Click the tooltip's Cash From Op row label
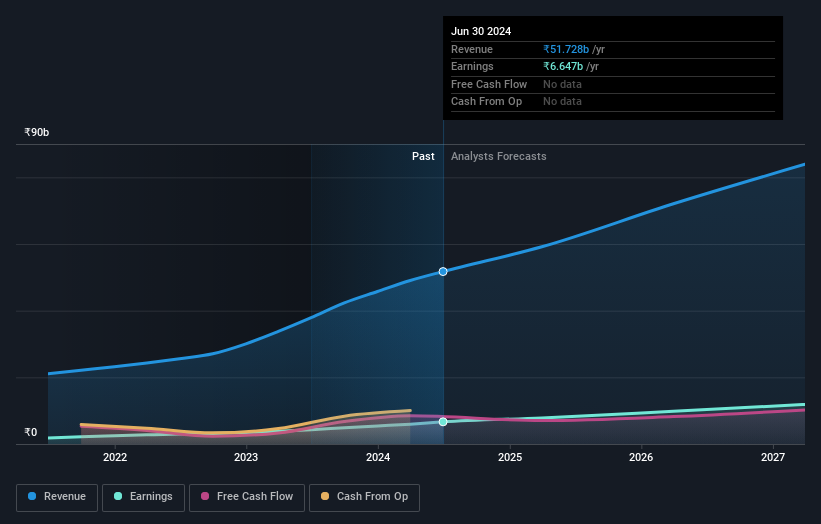The width and height of the screenshot is (821, 524). (x=486, y=102)
